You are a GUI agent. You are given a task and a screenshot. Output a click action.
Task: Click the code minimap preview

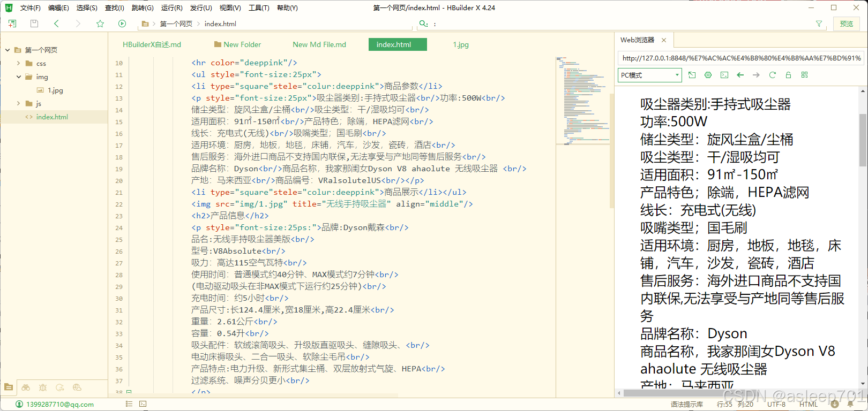point(582,101)
